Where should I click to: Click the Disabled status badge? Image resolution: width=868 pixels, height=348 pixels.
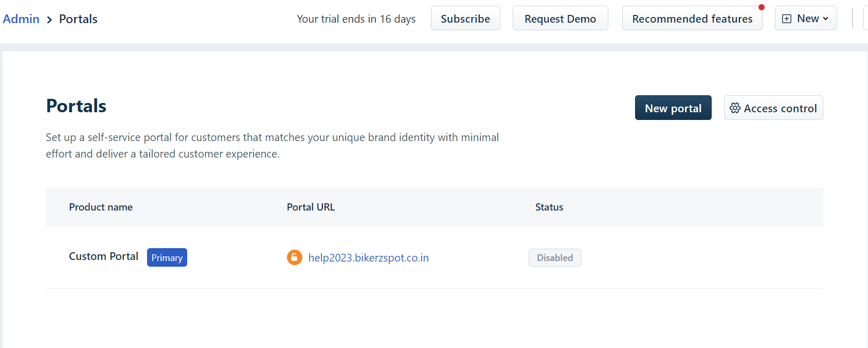(x=555, y=258)
